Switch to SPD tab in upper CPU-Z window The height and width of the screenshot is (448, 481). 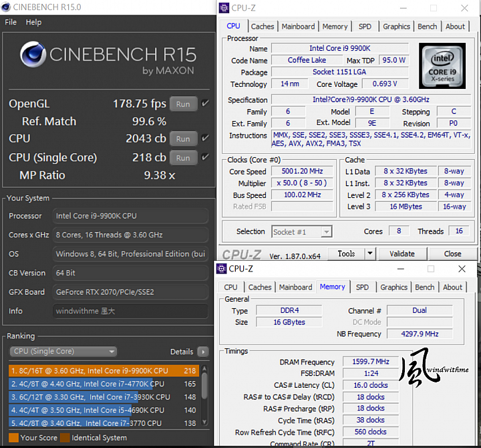365,26
